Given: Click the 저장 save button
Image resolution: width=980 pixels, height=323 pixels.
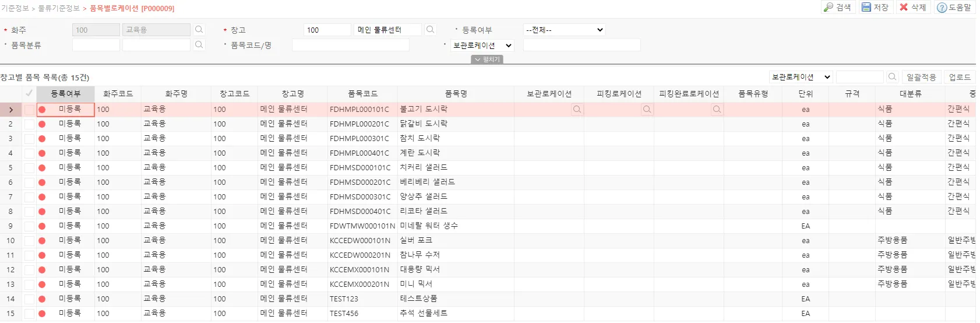Looking at the screenshot, I should 875,7.
